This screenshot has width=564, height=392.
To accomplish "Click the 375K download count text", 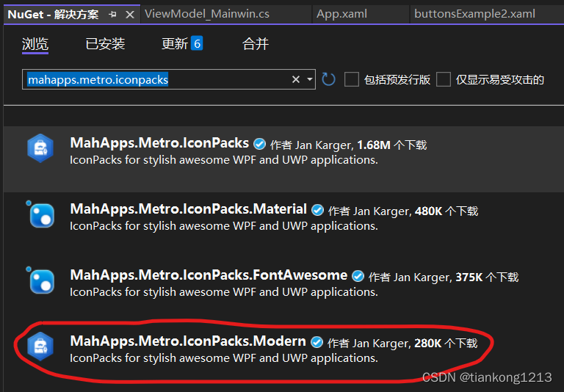I will pos(469,277).
